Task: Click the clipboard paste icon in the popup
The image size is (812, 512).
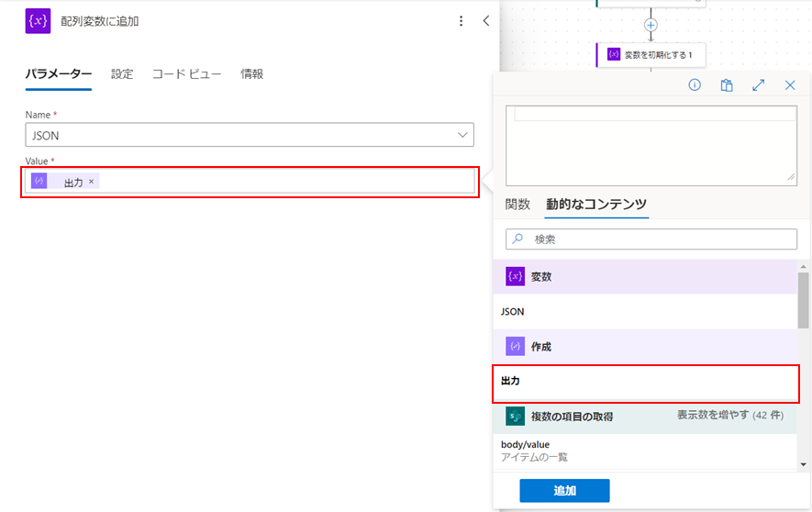Action: (x=727, y=85)
